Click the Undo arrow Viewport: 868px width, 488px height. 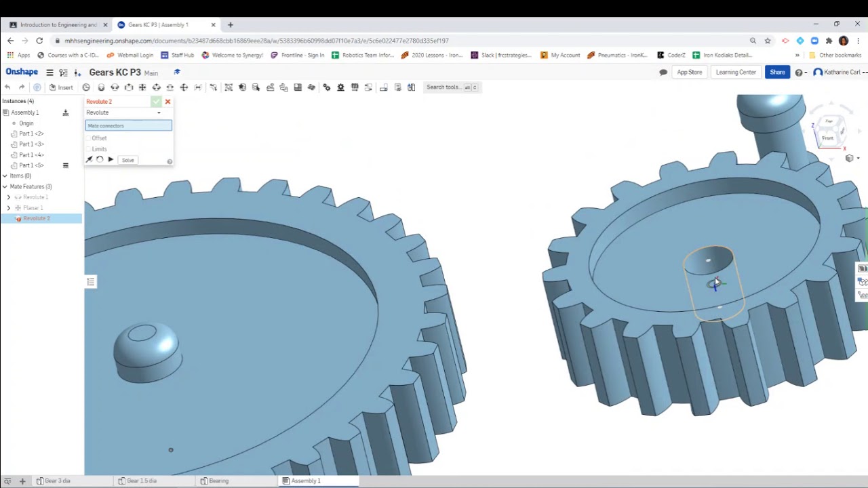7,87
